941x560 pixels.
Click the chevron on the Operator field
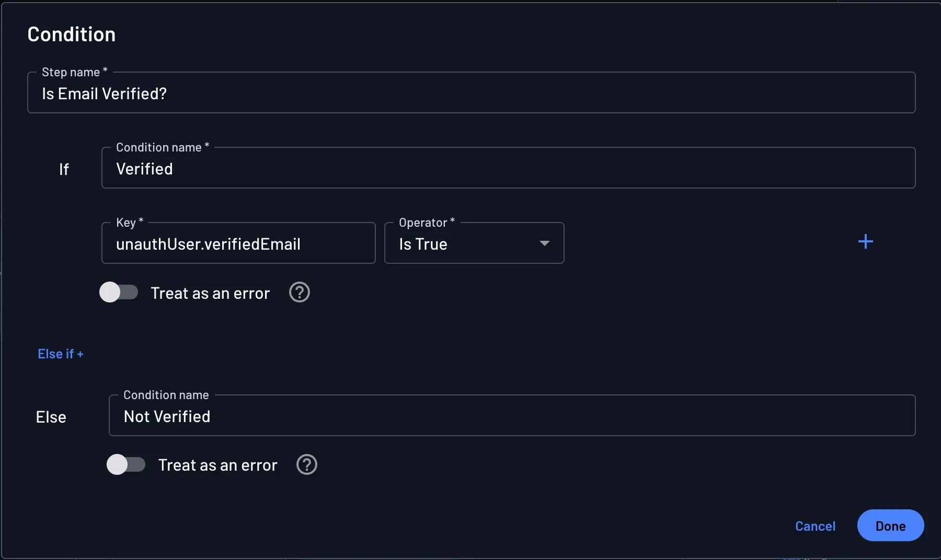(x=544, y=243)
